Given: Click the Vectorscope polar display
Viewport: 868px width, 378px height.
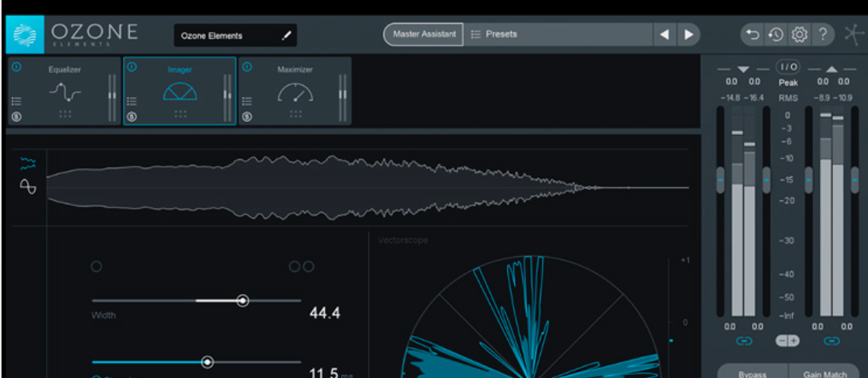Looking at the screenshot, I should 530,316.
